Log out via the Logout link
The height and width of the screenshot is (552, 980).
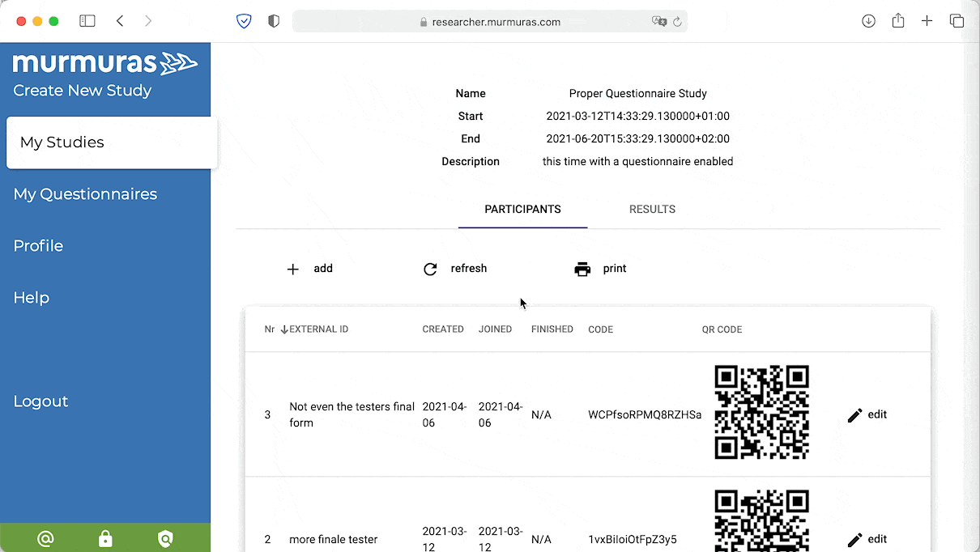pos(40,401)
